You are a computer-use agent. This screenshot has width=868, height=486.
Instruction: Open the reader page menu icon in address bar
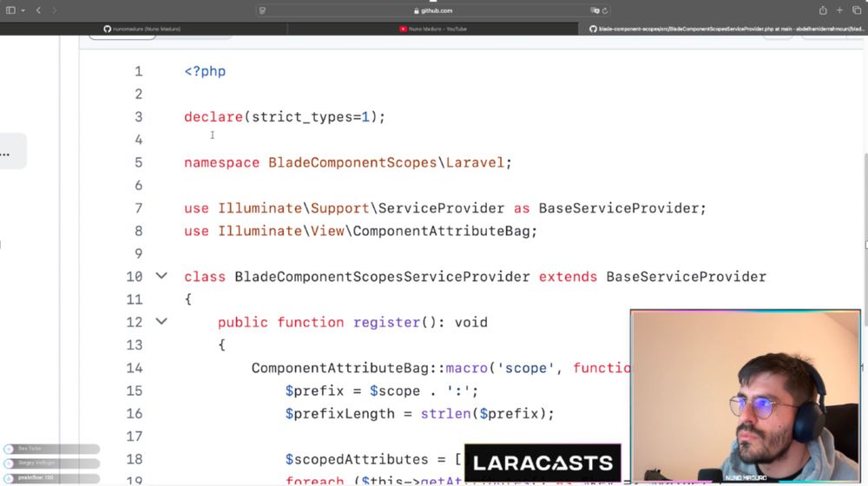262,10
